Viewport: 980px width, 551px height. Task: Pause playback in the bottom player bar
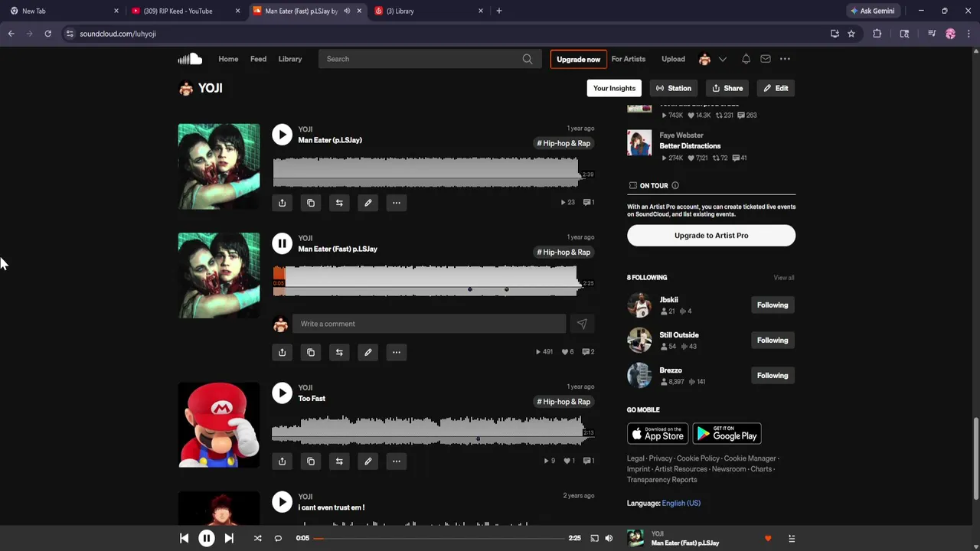[207, 539]
